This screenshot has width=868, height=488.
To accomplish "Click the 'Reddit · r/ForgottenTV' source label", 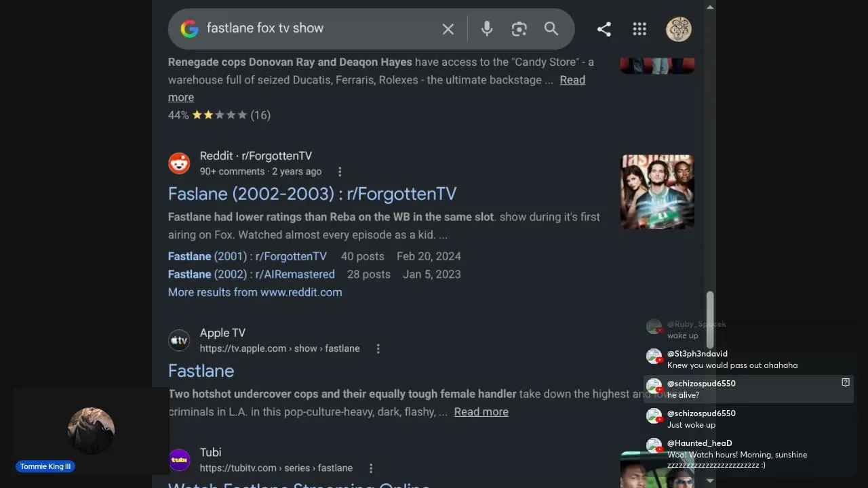I will [x=256, y=156].
